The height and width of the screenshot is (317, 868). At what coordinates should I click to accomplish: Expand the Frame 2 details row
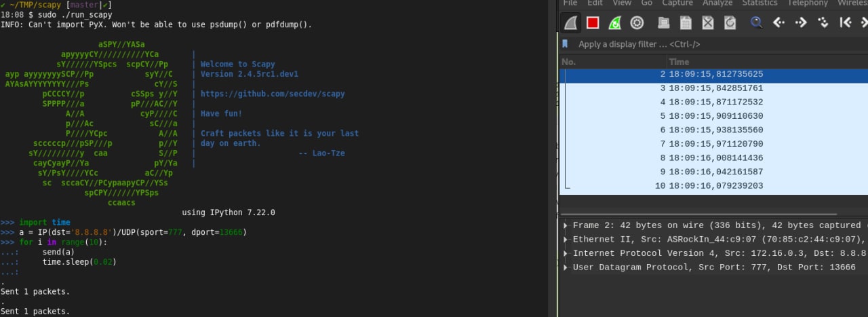566,225
